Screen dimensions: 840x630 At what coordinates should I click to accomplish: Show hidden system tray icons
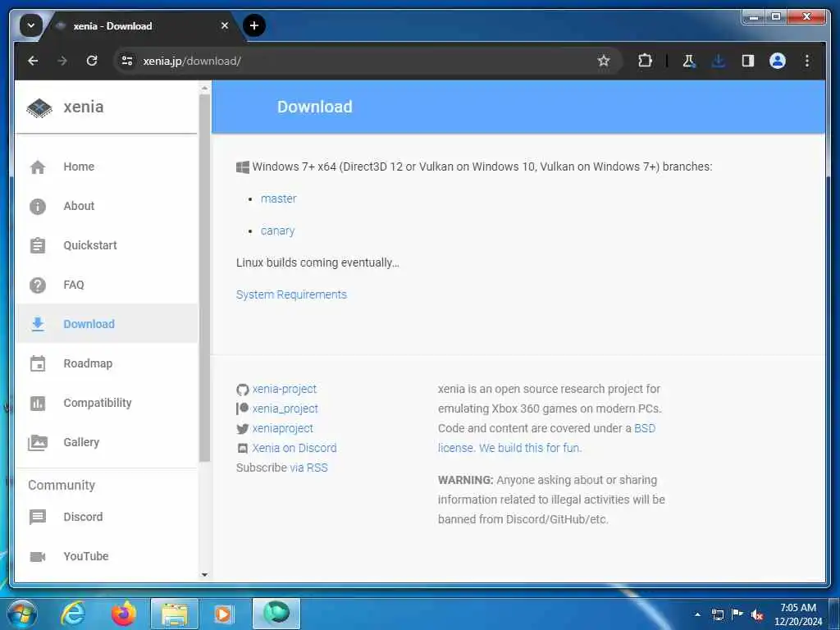click(x=697, y=614)
